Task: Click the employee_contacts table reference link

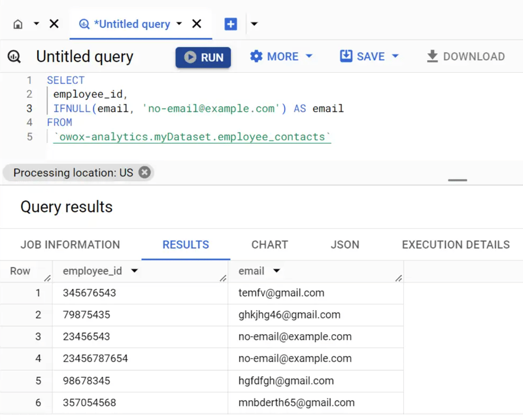Action: pyautogui.click(x=192, y=137)
